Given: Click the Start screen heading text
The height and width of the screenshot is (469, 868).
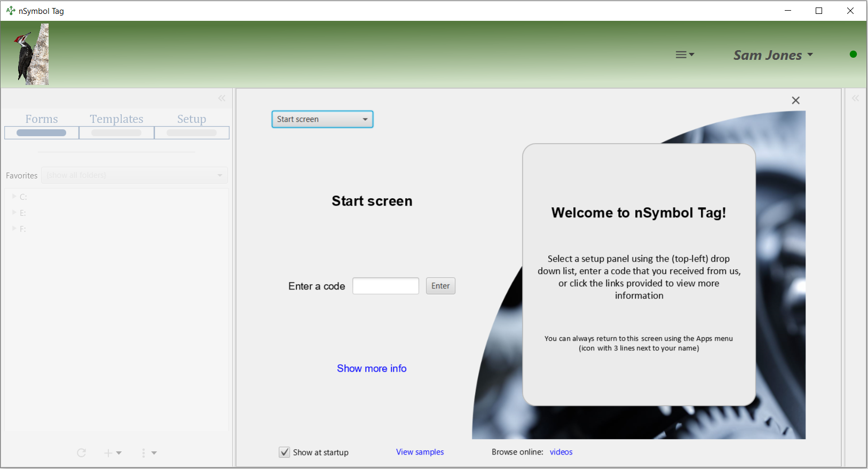Looking at the screenshot, I should pos(372,201).
